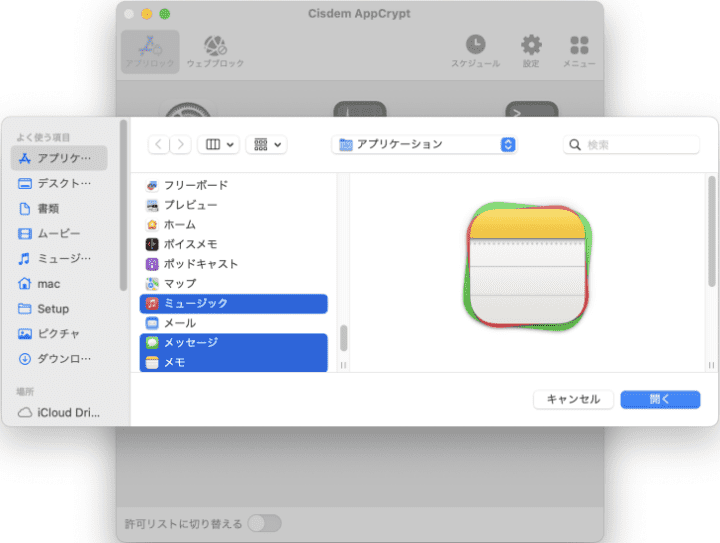
Task: Select iCloud Drive in the sidebar
Action: [59, 413]
